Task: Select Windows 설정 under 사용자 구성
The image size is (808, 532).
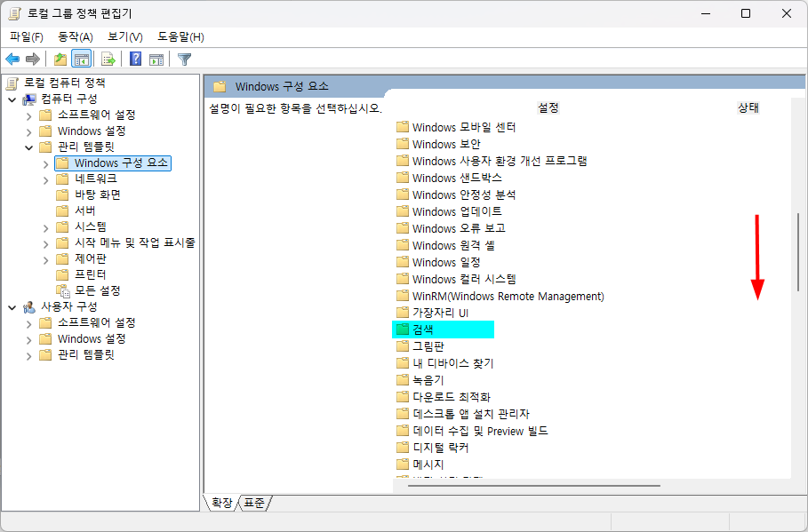Action: click(x=92, y=339)
